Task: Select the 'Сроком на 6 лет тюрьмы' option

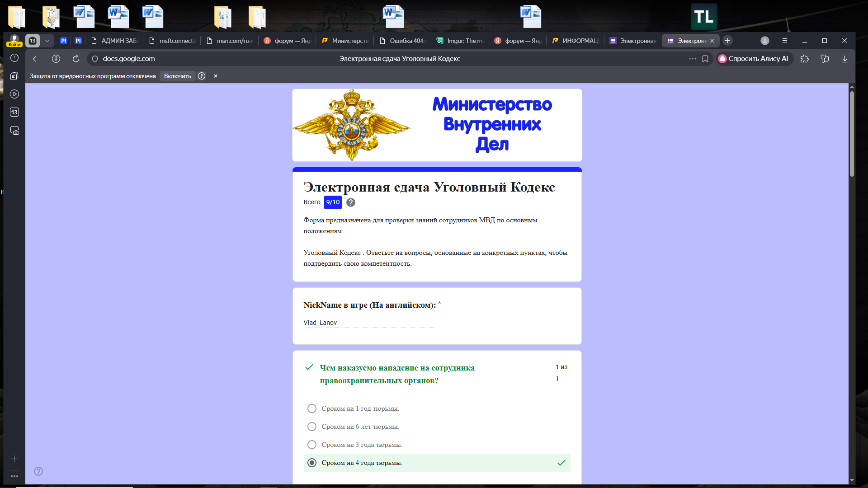Action: [x=312, y=427]
